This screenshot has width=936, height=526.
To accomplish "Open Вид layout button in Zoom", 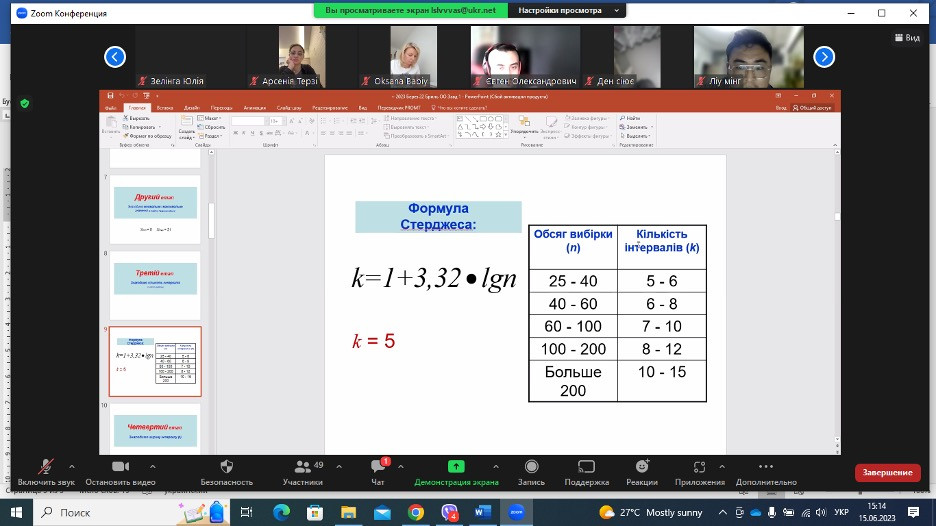I will (x=907, y=38).
